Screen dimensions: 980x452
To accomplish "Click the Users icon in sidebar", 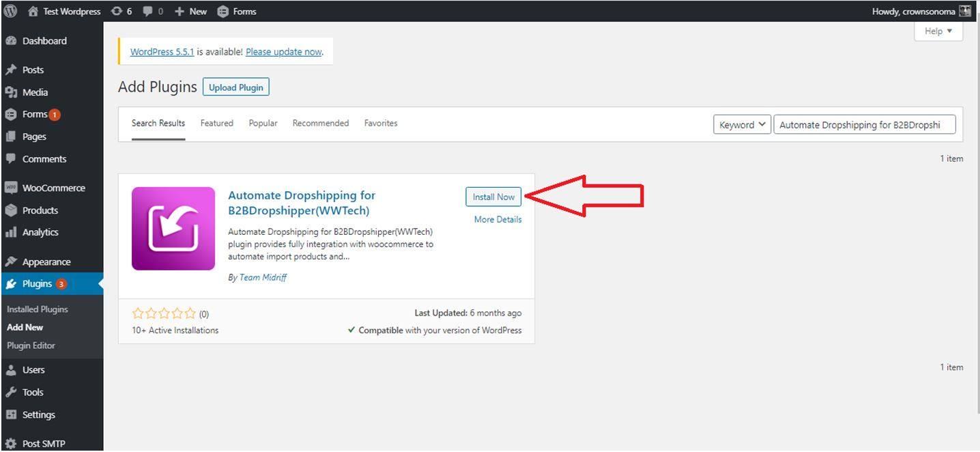I will click(x=10, y=370).
